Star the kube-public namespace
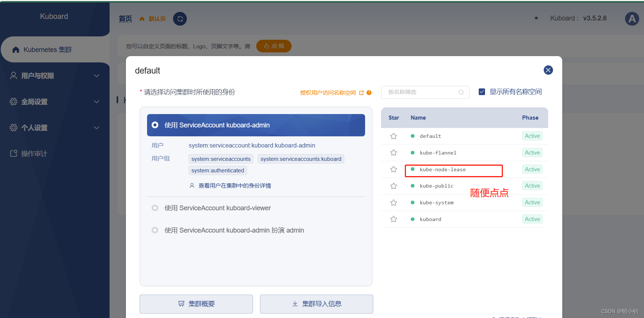Image resolution: width=644 pixels, height=318 pixels. pos(394,186)
